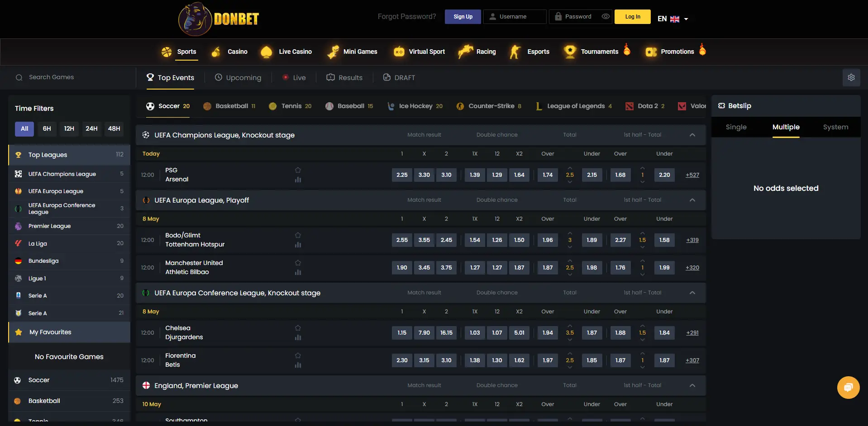
Task: Open stats chart for Fiorentina match
Action: pos(298,365)
